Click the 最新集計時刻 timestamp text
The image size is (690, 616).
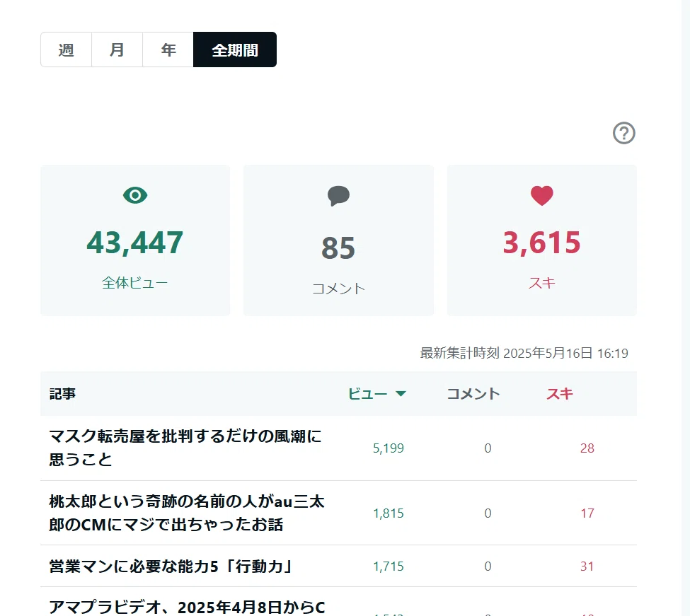pos(524,353)
